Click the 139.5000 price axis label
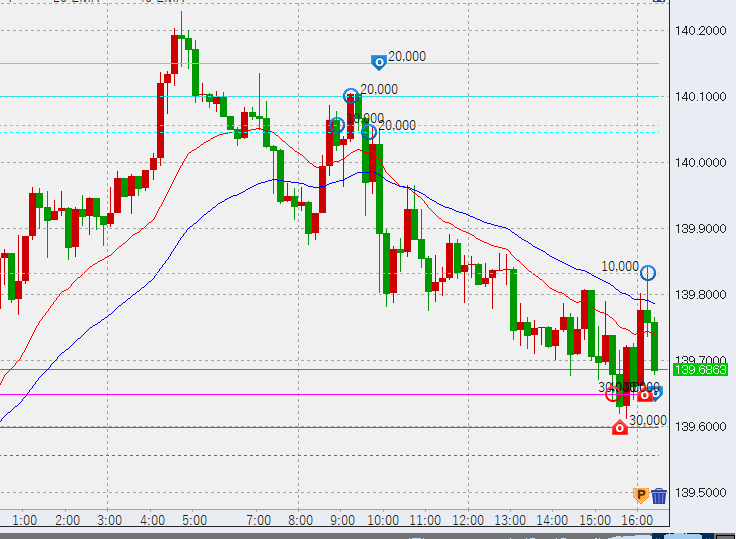This screenshot has height=539, width=736. [x=700, y=493]
